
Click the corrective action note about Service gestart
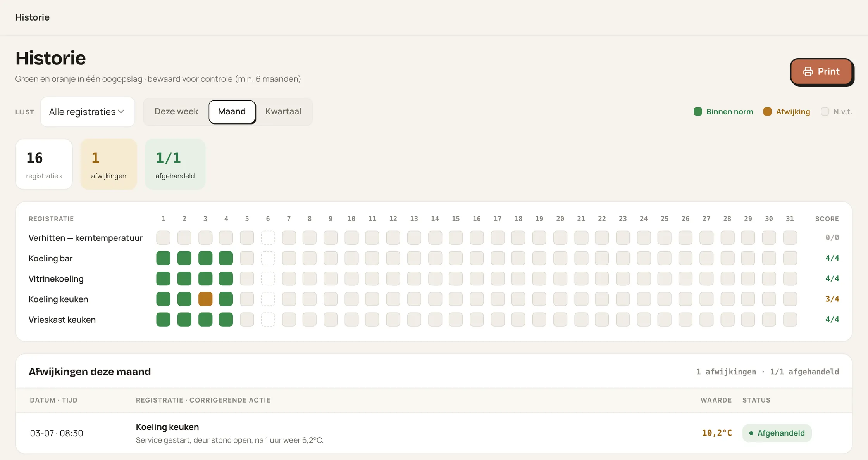coord(230,440)
